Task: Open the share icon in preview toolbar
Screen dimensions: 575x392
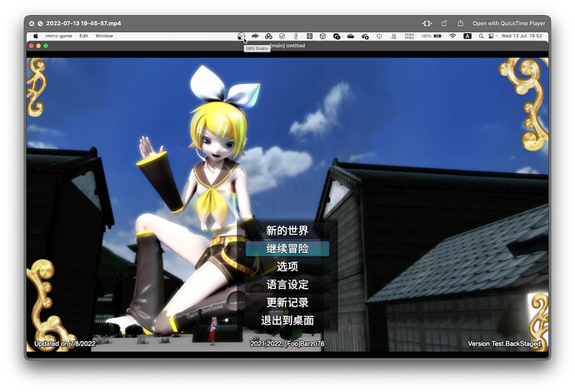Action: coord(459,23)
